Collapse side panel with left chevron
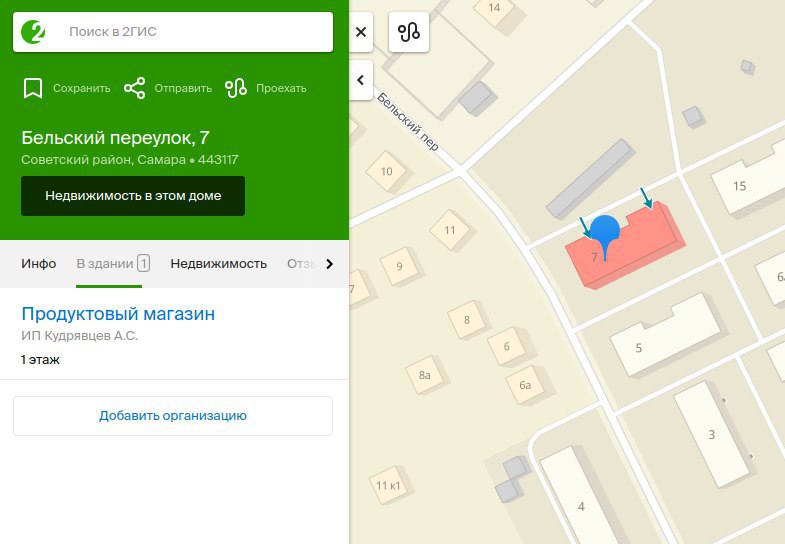 [361, 80]
